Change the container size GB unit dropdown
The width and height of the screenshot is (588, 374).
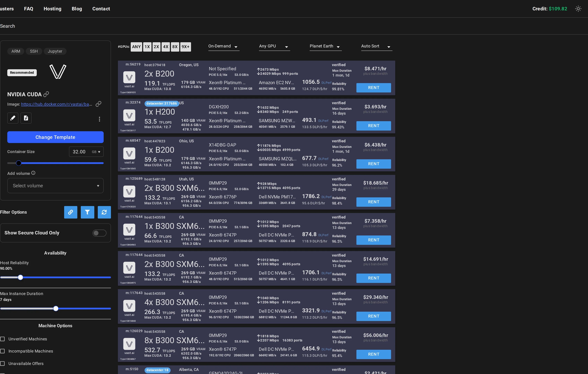click(96, 152)
